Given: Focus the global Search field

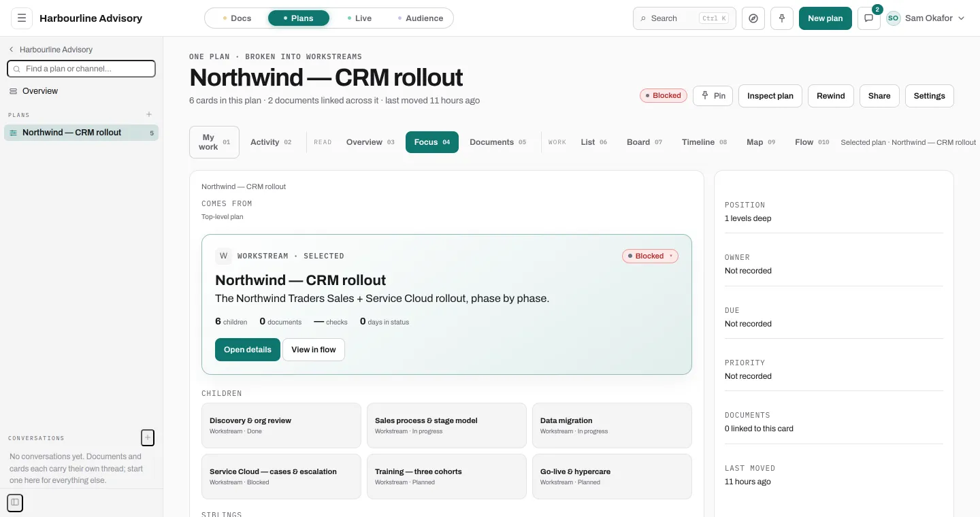Looking at the screenshot, I should 685,18.
